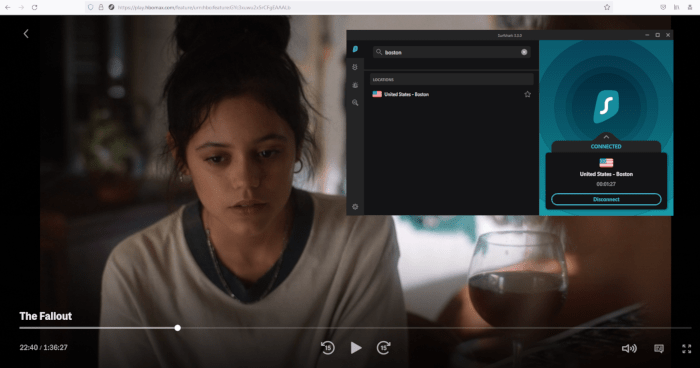
Task: Click the CONNECTED status label
Action: (x=606, y=146)
